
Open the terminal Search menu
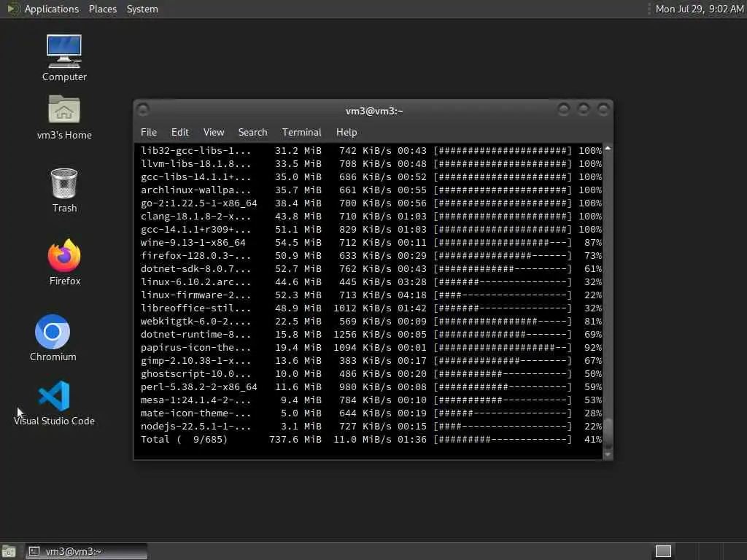252,133
